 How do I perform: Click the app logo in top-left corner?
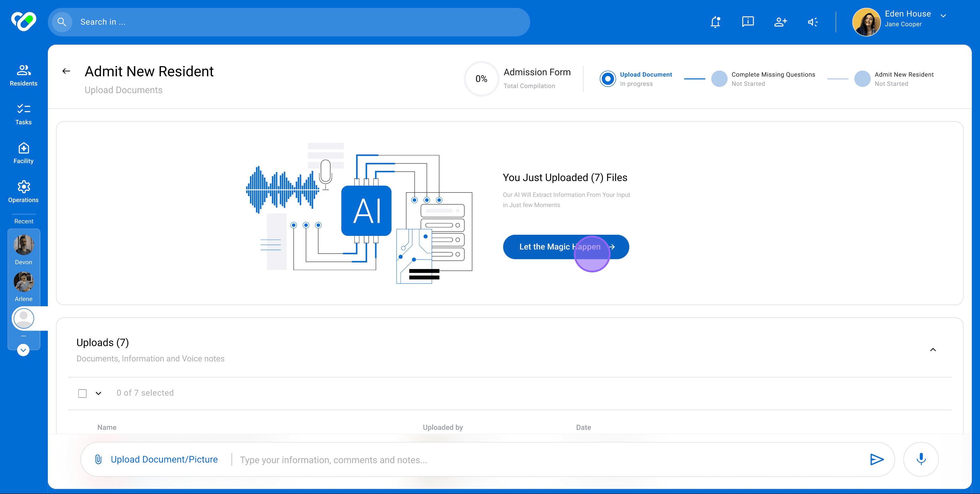pos(24,21)
